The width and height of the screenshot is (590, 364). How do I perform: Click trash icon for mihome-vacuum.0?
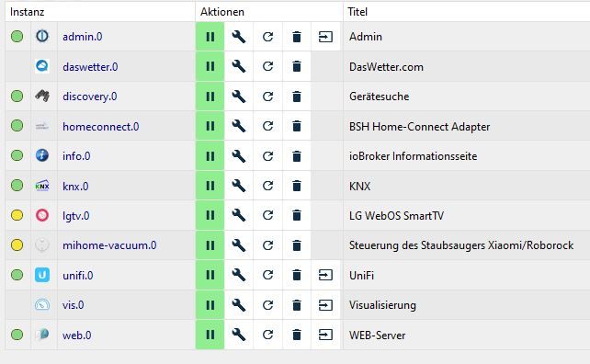click(x=297, y=245)
